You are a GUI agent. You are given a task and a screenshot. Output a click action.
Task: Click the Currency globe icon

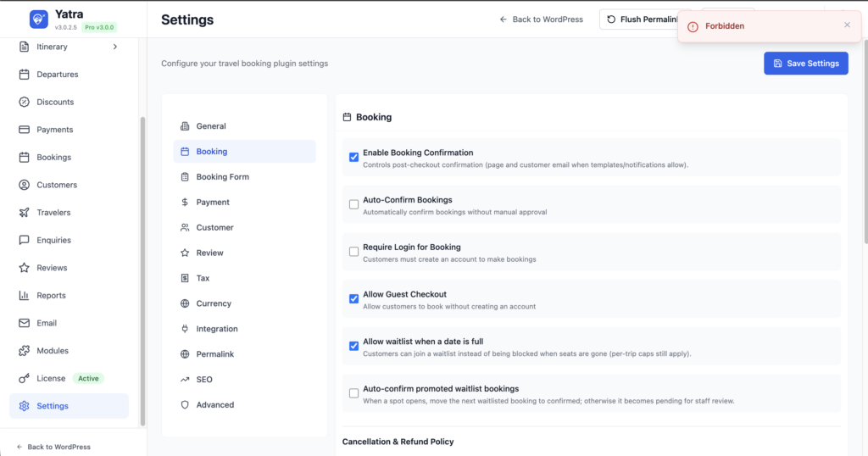(x=185, y=303)
